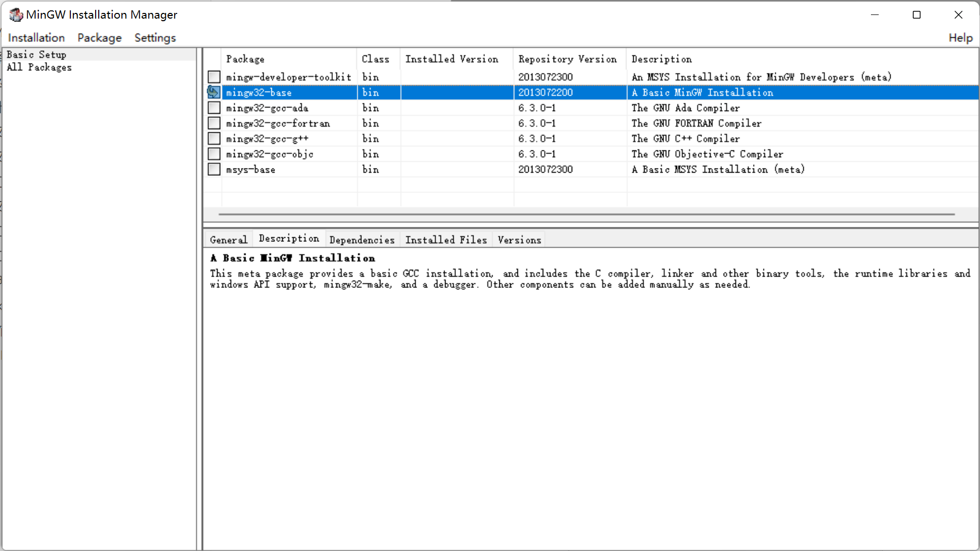Open the Installed Files tab
Viewport: 980px width, 551px height.
[x=446, y=240]
